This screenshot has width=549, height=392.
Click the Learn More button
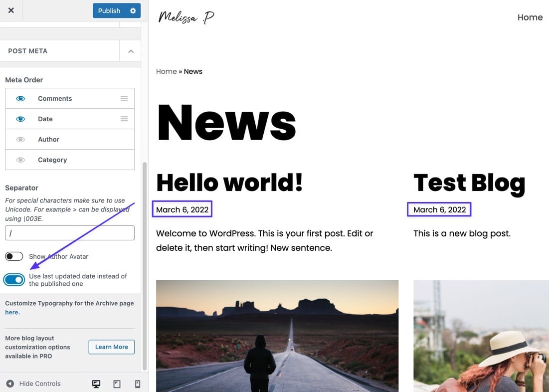coord(111,347)
